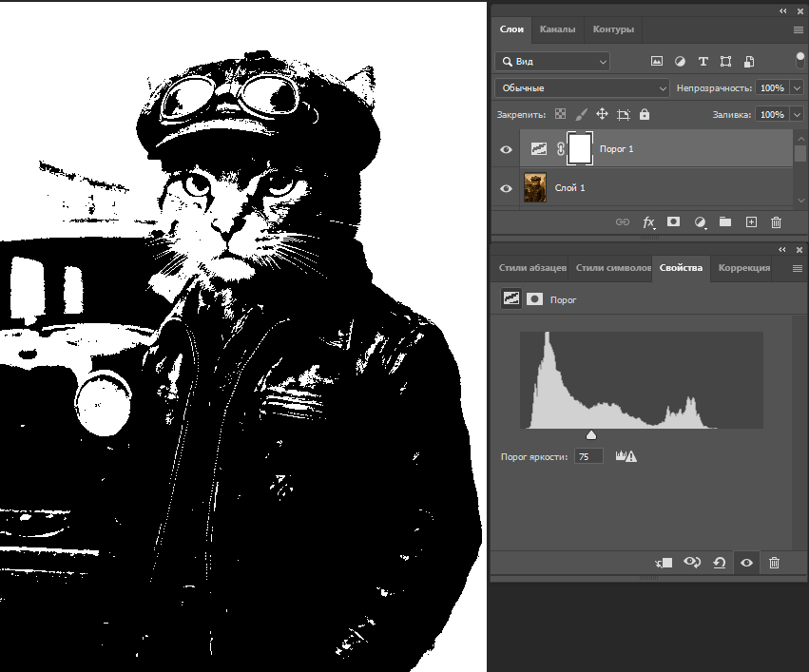The width and height of the screenshot is (809, 672).
Task: Collapse properties panel group double-arrow
Action: tap(782, 250)
